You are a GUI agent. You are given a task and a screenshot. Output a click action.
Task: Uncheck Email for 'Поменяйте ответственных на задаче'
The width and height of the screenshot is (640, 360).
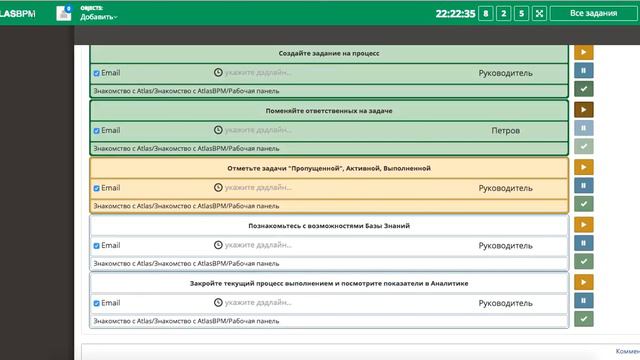point(96,131)
